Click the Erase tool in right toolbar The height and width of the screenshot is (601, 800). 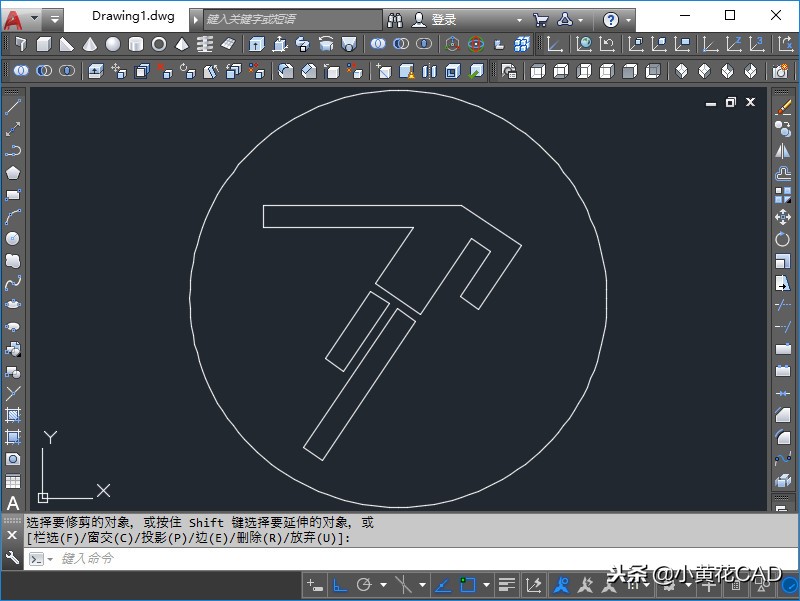[x=783, y=107]
